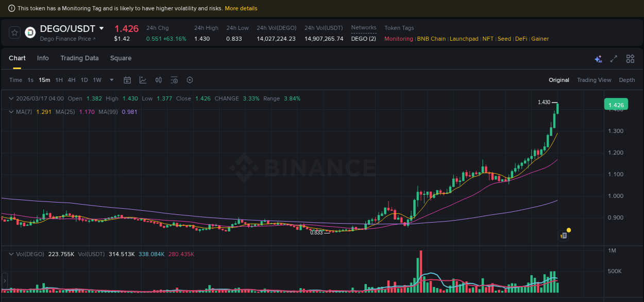The image size is (644, 302).
Task: Open the AI chart analysis tool
Action: (598, 59)
